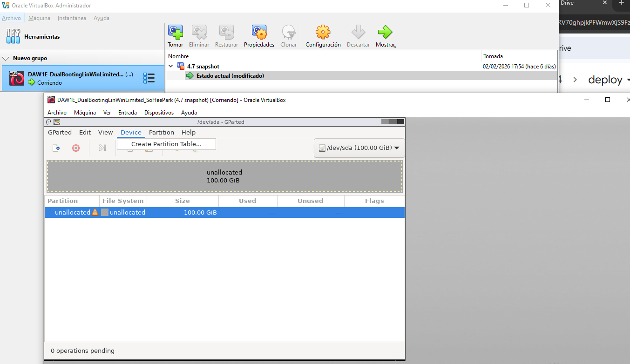630x364 pixels.
Task: Select the DAW1E_DualBootingLinWinLimited VM entry
Action: pos(82,78)
